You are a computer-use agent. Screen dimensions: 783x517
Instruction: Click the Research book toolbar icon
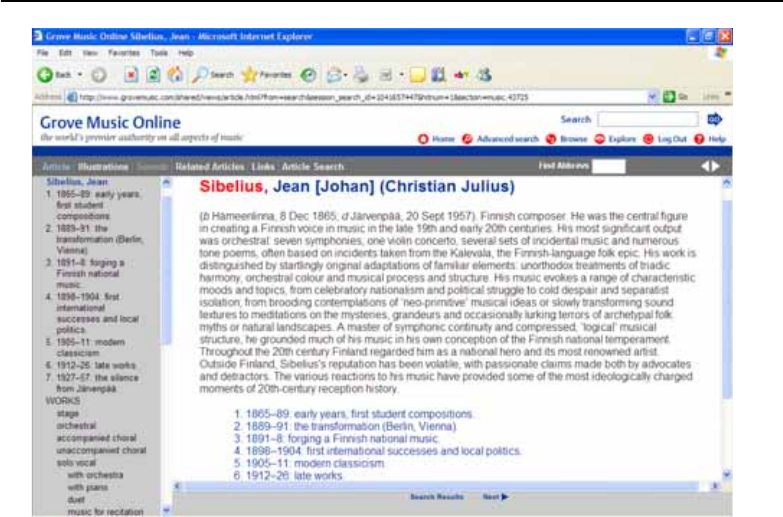(x=438, y=75)
